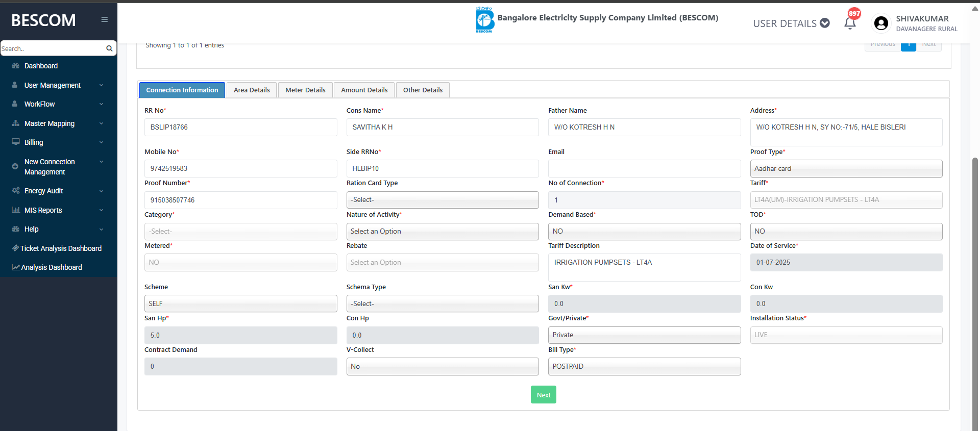Open the Proof Type dropdown
Screen dimensions: 980x431
(846, 169)
